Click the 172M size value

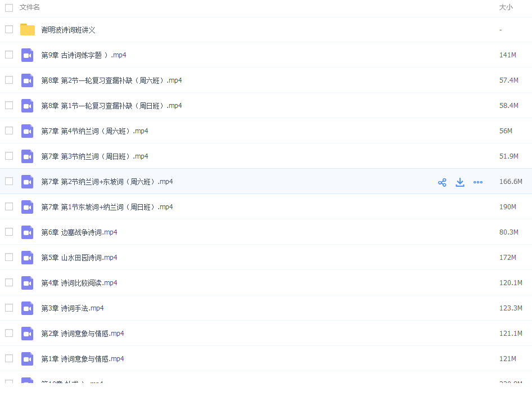(x=508, y=258)
